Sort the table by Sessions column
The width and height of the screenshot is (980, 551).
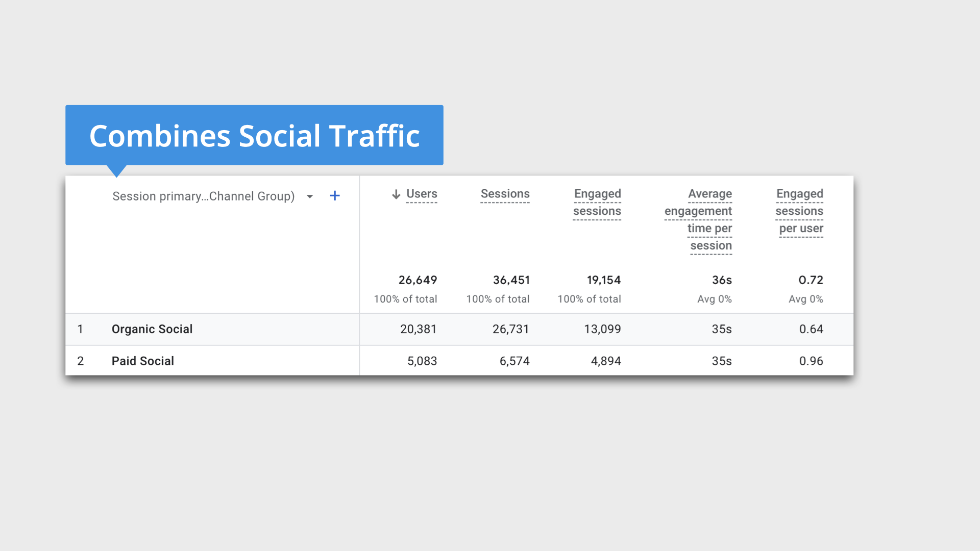[x=505, y=194]
